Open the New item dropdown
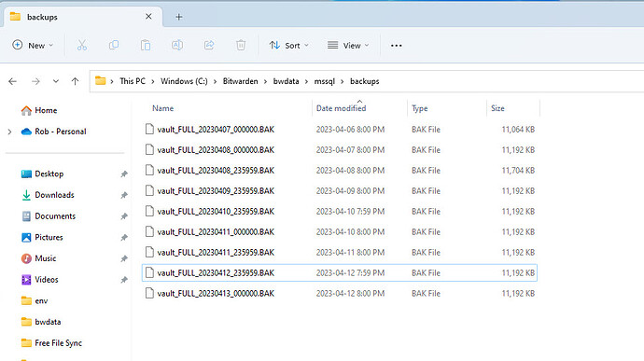This screenshot has height=361, width=644. [33, 45]
